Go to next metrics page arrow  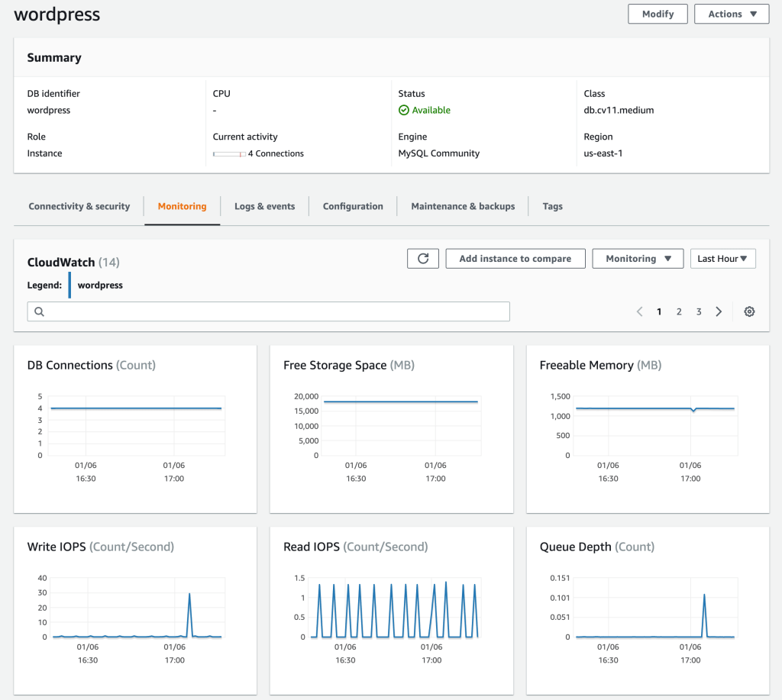click(719, 311)
